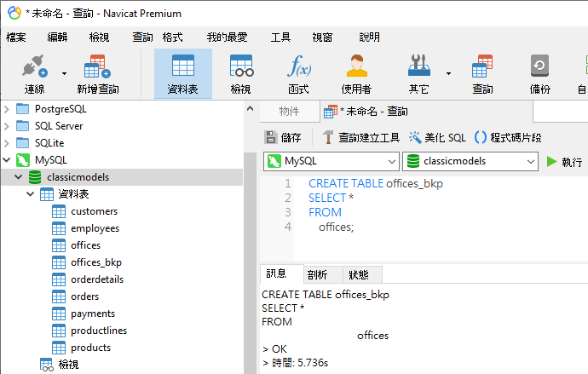The image size is (588, 374).
Task: Click the Others (其它) tools icon
Action: pos(419,66)
